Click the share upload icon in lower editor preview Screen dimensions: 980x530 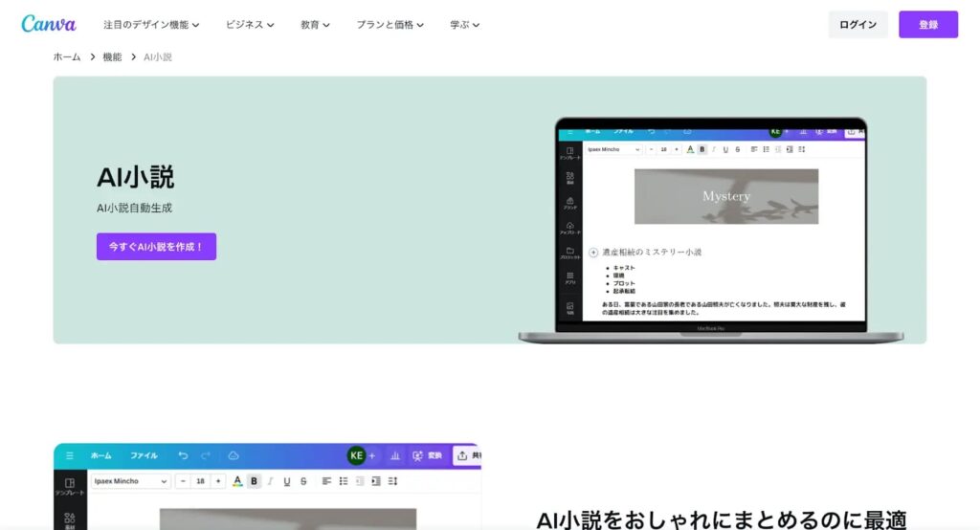(462, 455)
